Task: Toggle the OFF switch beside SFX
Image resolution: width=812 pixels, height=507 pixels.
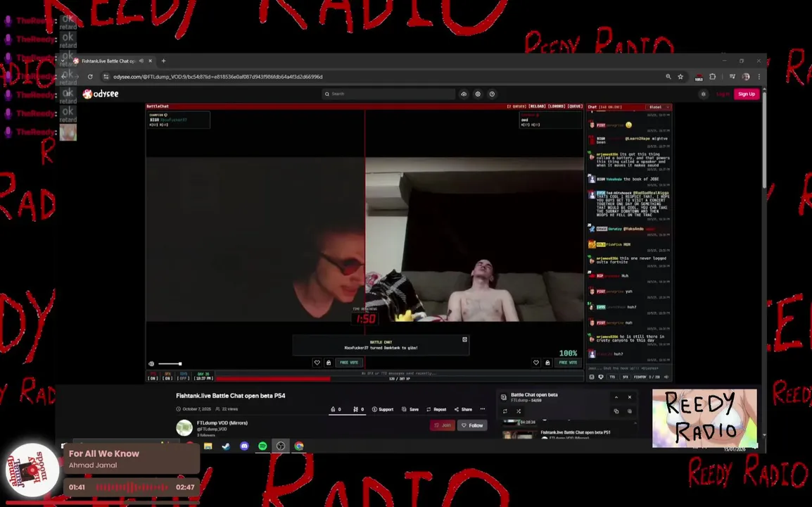Action: coord(184,376)
